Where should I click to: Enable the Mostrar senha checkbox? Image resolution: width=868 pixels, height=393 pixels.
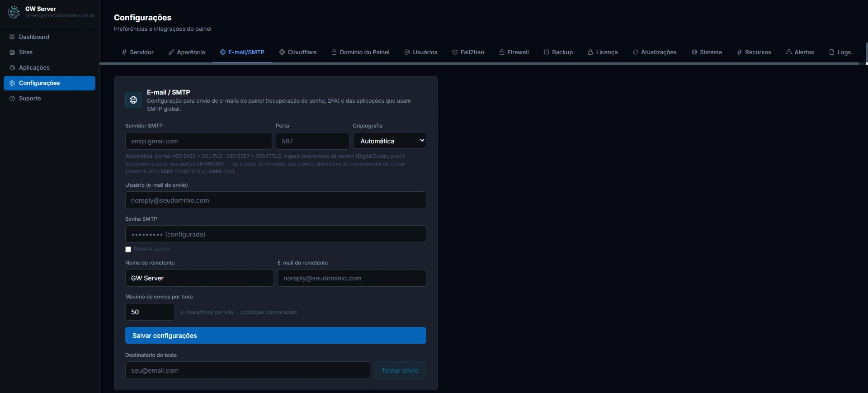pyautogui.click(x=128, y=249)
